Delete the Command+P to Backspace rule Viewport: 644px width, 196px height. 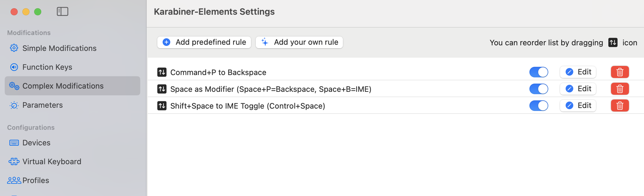tap(620, 72)
